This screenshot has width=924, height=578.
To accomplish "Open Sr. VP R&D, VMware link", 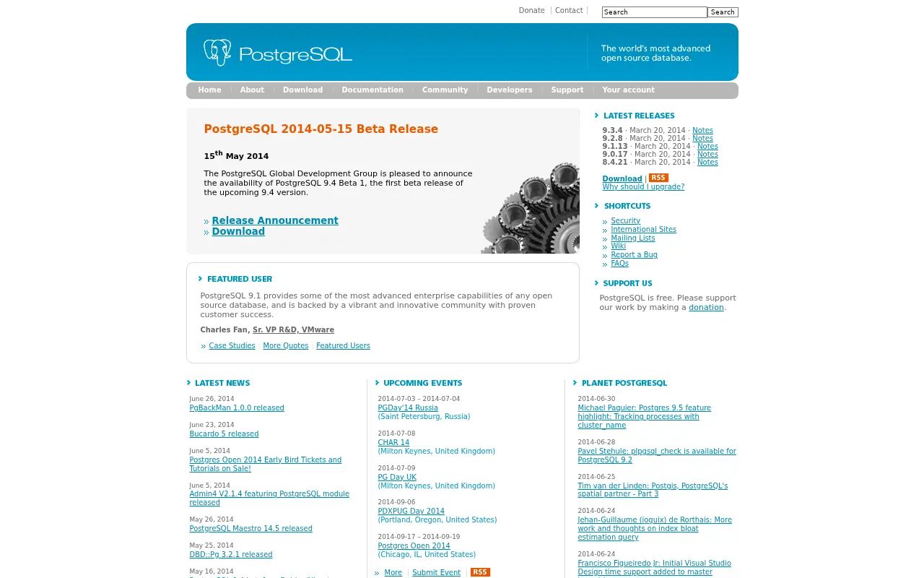I will pos(293,330).
